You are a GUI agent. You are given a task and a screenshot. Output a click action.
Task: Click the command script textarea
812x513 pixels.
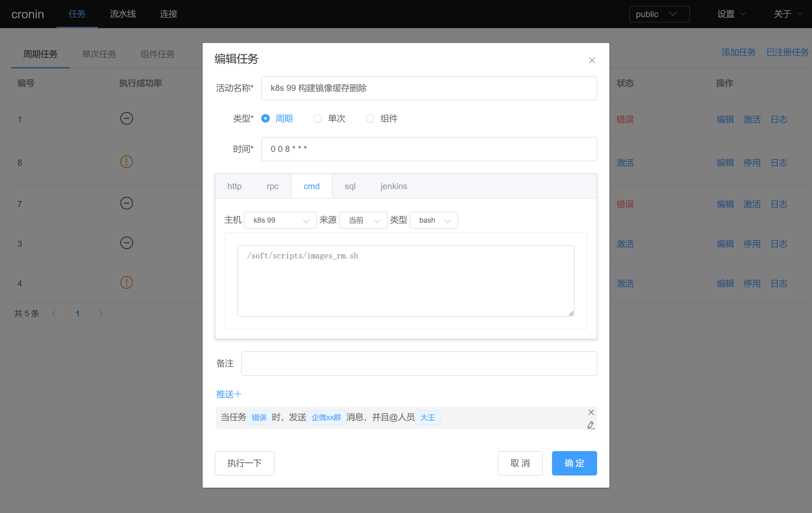[406, 281]
